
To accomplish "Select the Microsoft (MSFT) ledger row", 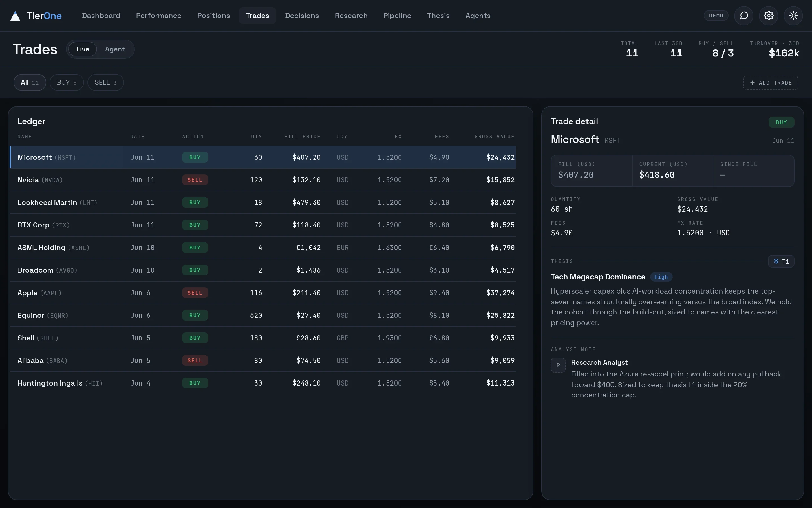I will pyautogui.click(x=263, y=157).
